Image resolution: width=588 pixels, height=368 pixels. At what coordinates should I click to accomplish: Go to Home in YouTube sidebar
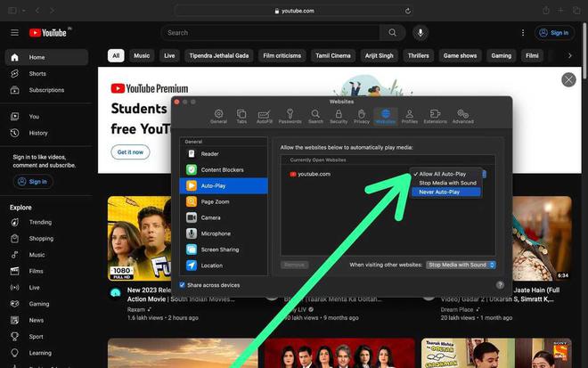coord(46,57)
